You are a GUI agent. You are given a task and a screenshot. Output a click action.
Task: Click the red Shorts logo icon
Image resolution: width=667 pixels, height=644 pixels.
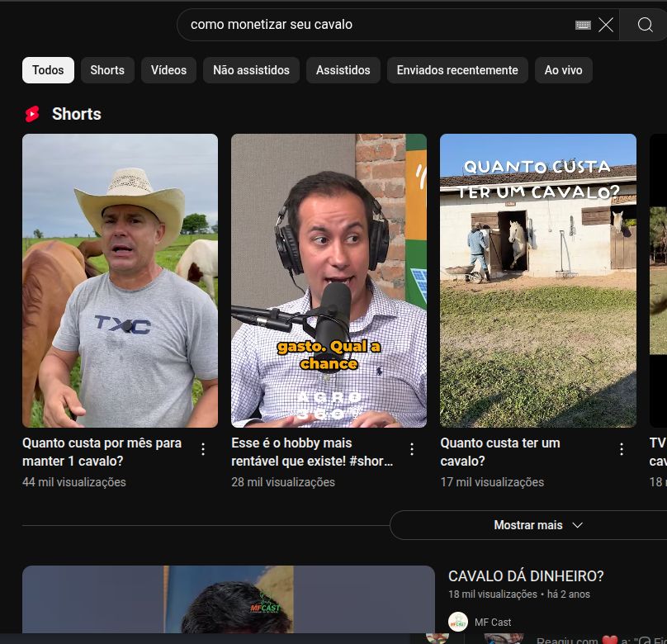coord(32,114)
